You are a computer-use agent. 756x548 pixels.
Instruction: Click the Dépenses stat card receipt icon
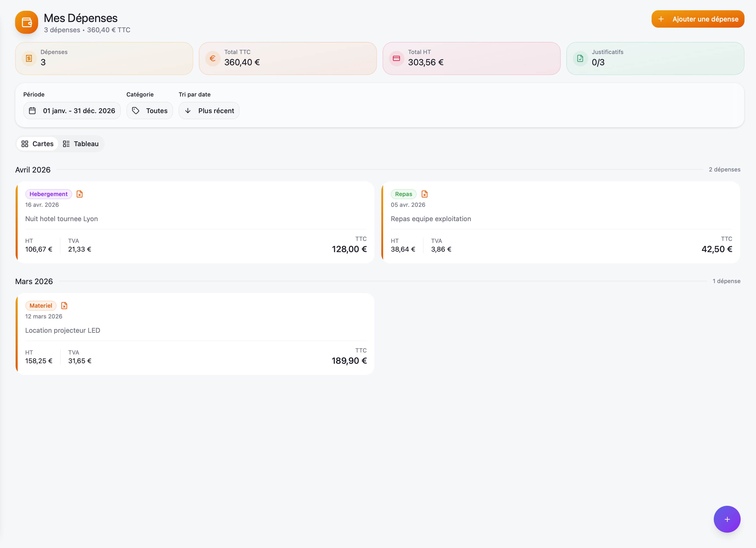(29, 59)
